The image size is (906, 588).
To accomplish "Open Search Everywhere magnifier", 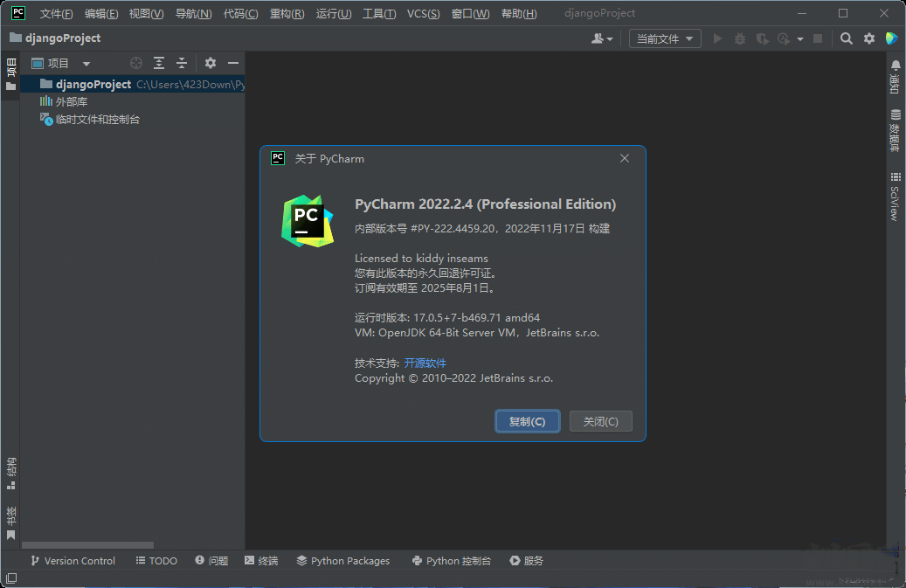I will (x=844, y=38).
